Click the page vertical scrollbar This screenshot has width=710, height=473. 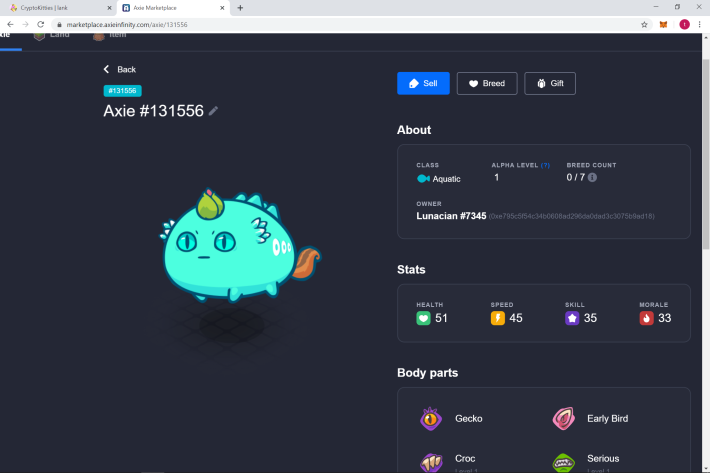[x=706, y=154]
